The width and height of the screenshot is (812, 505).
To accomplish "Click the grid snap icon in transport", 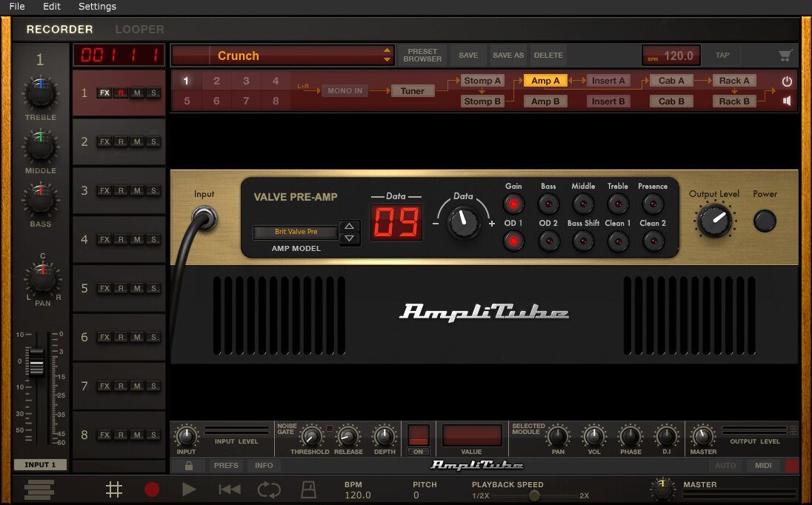I will point(114,489).
